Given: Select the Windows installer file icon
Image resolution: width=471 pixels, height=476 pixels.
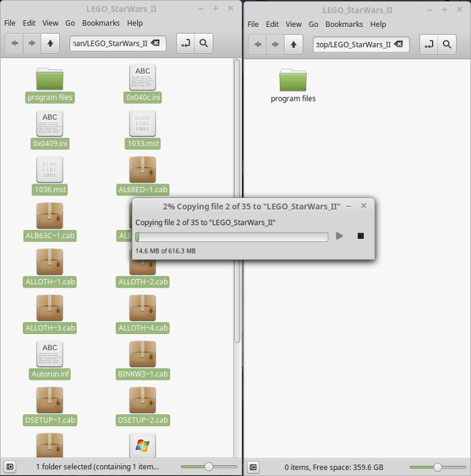Looking at the screenshot, I should 143,446.
